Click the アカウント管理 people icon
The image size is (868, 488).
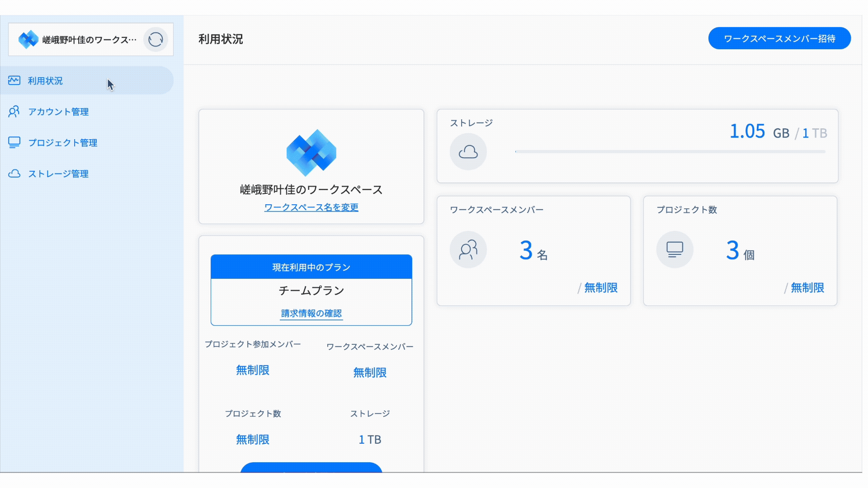click(x=14, y=112)
